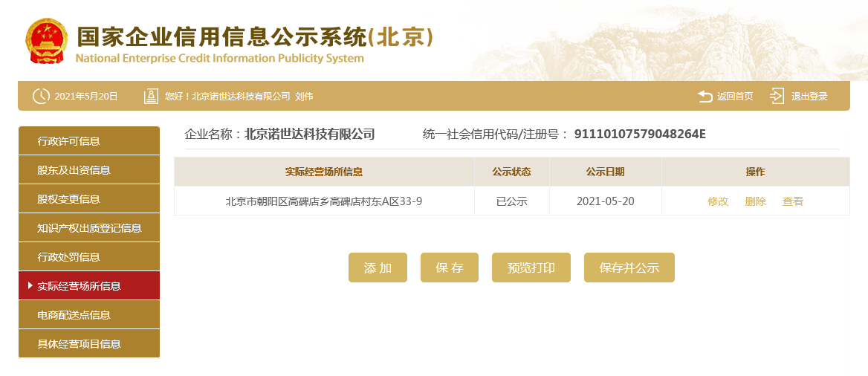The width and height of the screenshot is (868, 376).
Task: Click the 保存 button
Action: click(450, 268)
